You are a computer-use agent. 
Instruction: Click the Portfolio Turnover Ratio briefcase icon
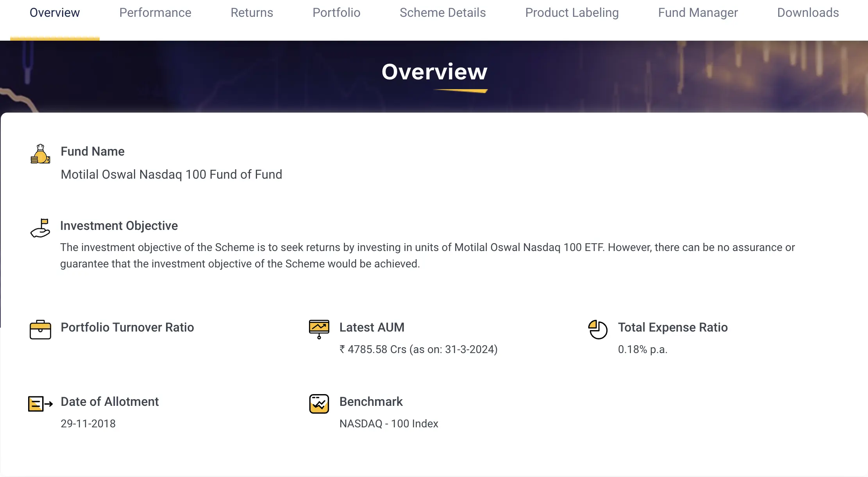[40, 330]
